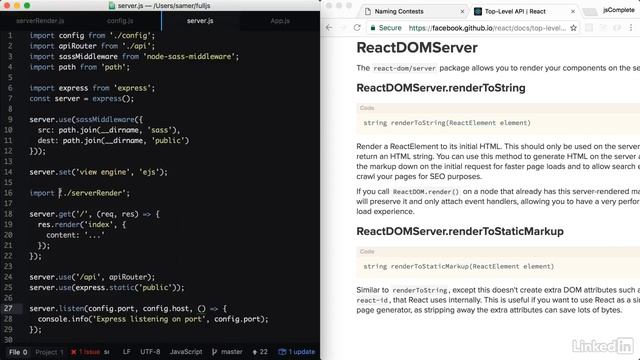Click 'Express listening on port' string
This screenshot has width=640, height=360.
click(x=149, y=319)
